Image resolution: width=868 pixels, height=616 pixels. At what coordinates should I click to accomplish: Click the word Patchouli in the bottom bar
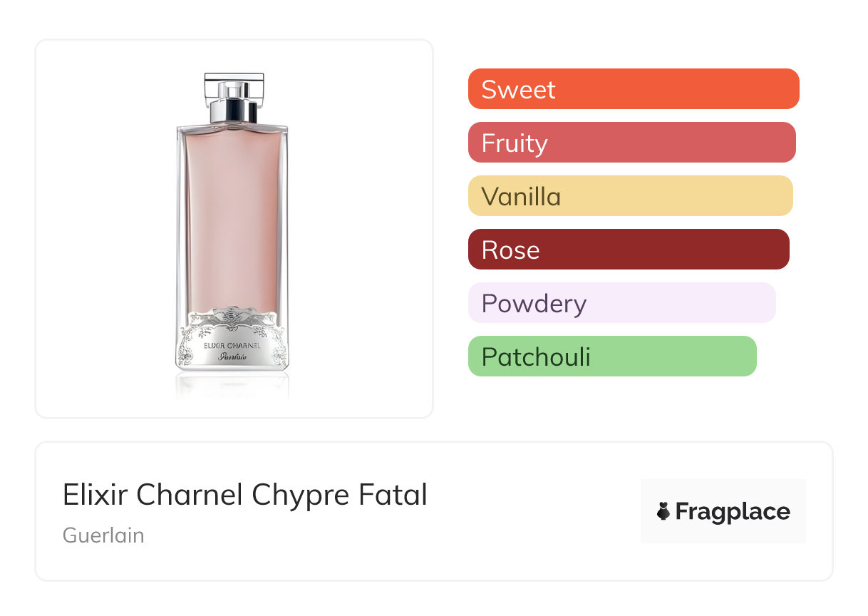pos(536,357)
